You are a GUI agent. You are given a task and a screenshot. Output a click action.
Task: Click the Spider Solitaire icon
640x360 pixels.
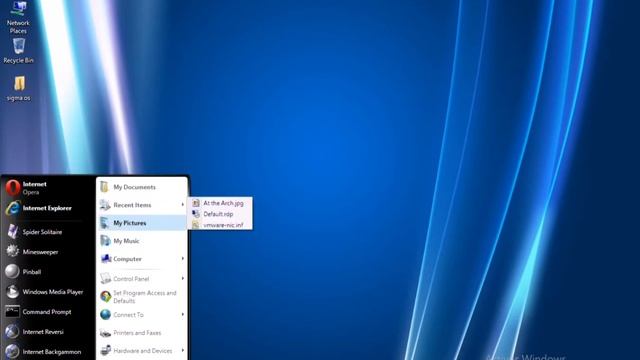click(13, 232)
